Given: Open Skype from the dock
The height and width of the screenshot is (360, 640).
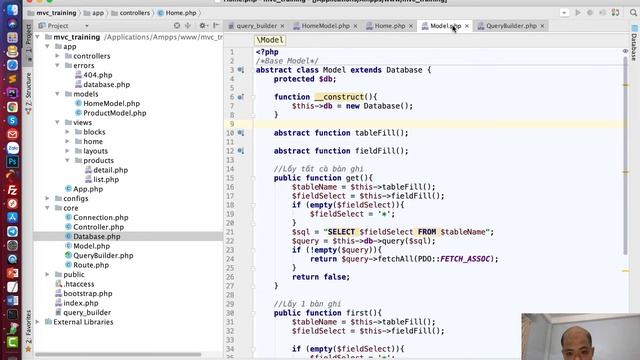Looking at the screenshot, I should (x=12, y=120).
